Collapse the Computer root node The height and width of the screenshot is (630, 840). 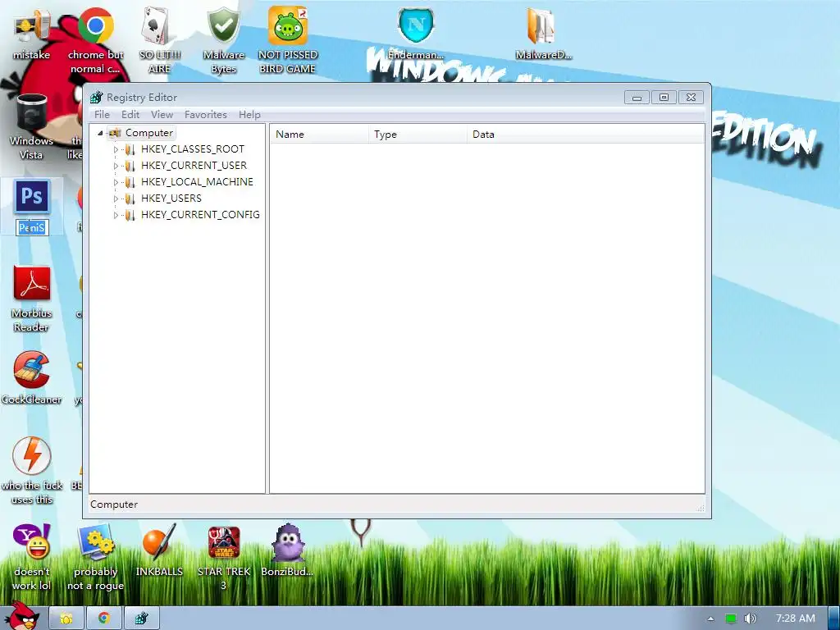click(100, 133)
